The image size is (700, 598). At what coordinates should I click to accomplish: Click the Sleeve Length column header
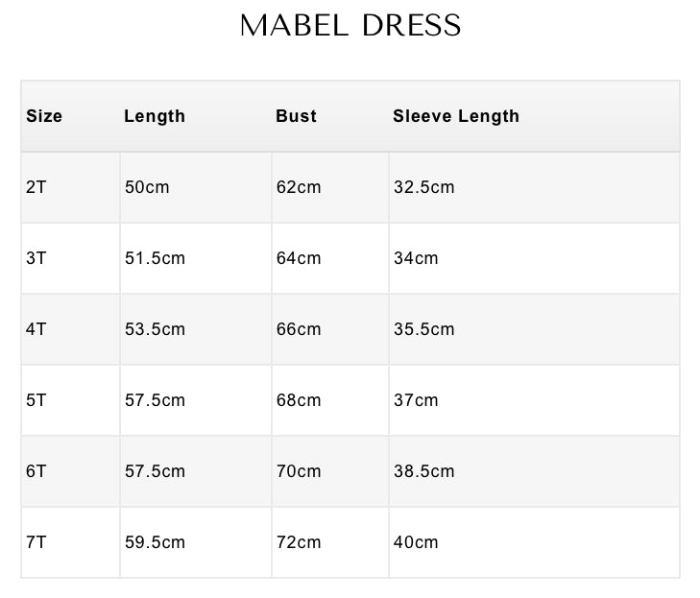point(456,116)
